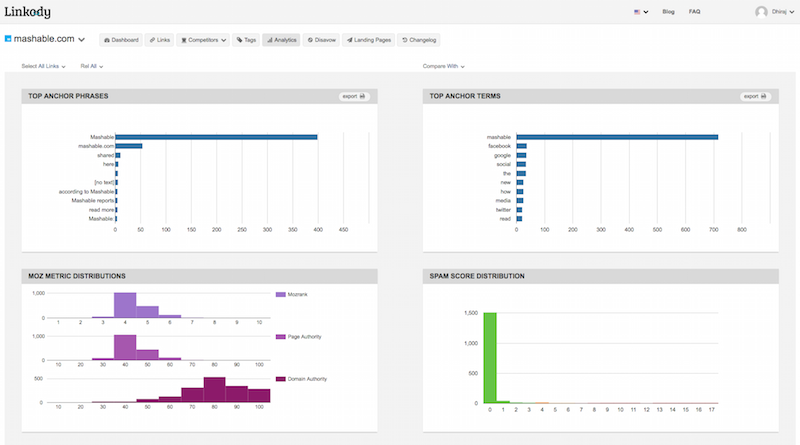The height and width of the screenshot is (445, 800).
Task: Open the Select All Links filter
Action: tap(43, 66)
